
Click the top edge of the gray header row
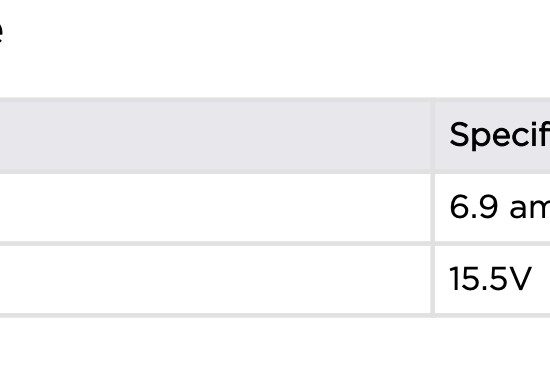275,100
